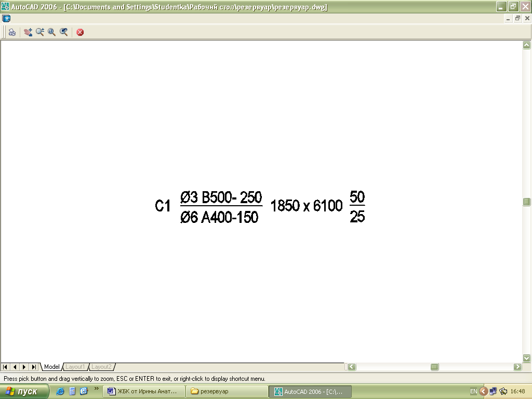Click the number 25 below fraction line
This screenshot has width=532, height=399.
coord(357,217)
